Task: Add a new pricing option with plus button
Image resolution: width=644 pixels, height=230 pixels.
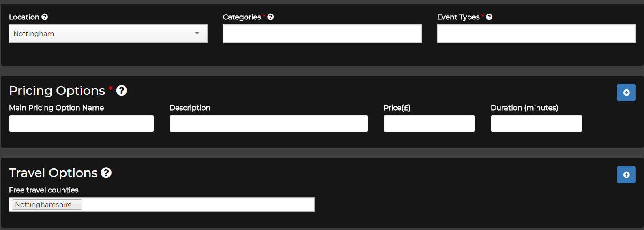Action: tap(626, 93)
